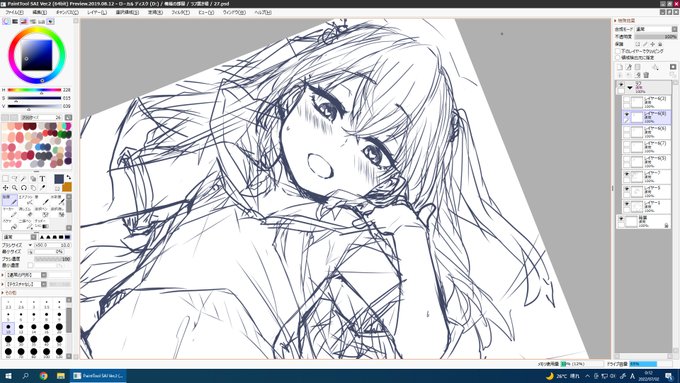Open the 【テクスチャなし】 texture dropdown
680x383 pixels.
pyautogui.click(x=26, y=284)
